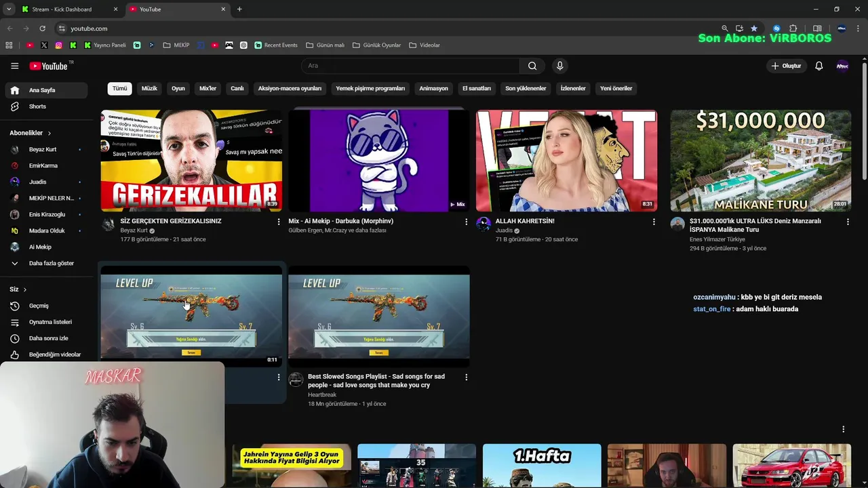Click the Ara search input field
The height and width of the screenshot is (488, 868).
tap(410, 66)
